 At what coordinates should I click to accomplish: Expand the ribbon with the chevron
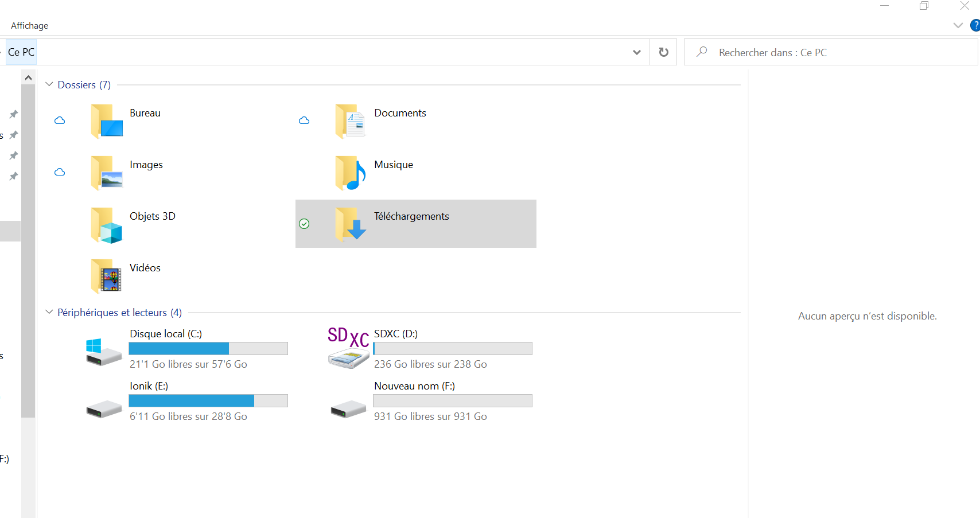tap(958, 25)
